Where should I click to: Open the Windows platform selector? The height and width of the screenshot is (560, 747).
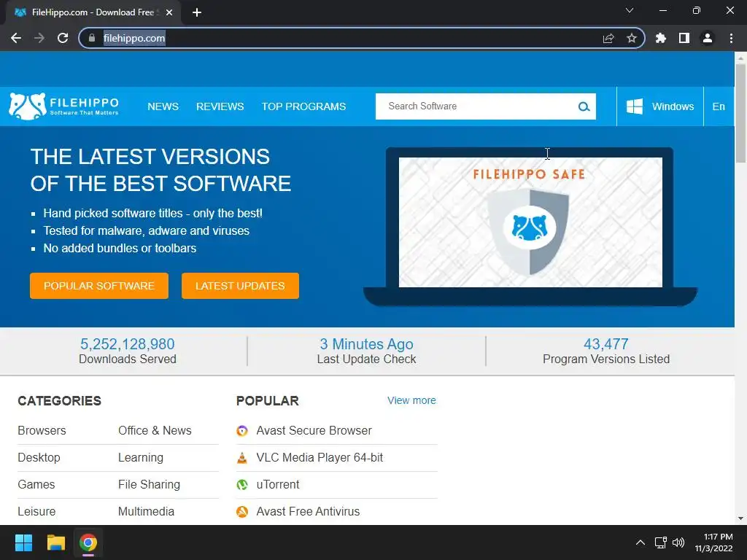tap(659, 106)
